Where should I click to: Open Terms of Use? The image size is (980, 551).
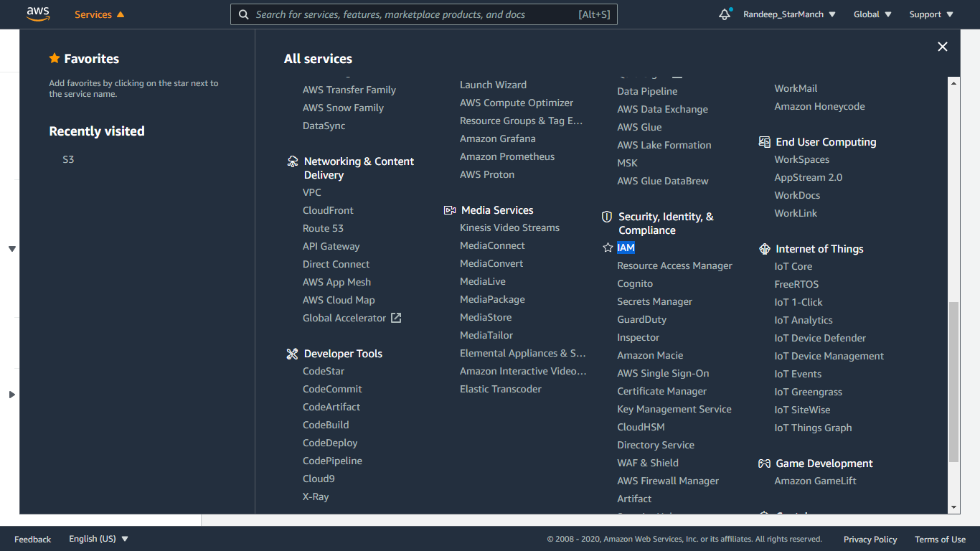coord(940,540)
